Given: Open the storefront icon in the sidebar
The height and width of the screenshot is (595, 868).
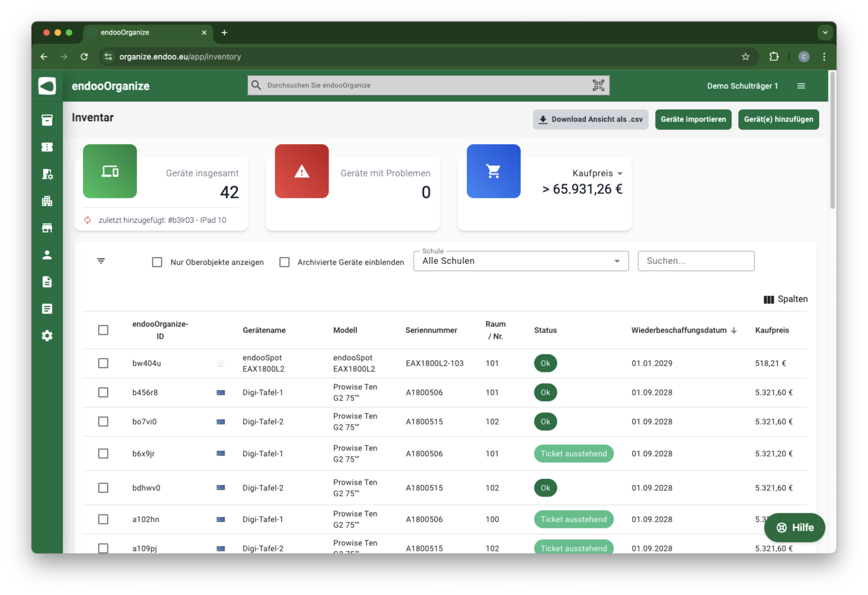Looking at the screenshot, I should (47, 228).
